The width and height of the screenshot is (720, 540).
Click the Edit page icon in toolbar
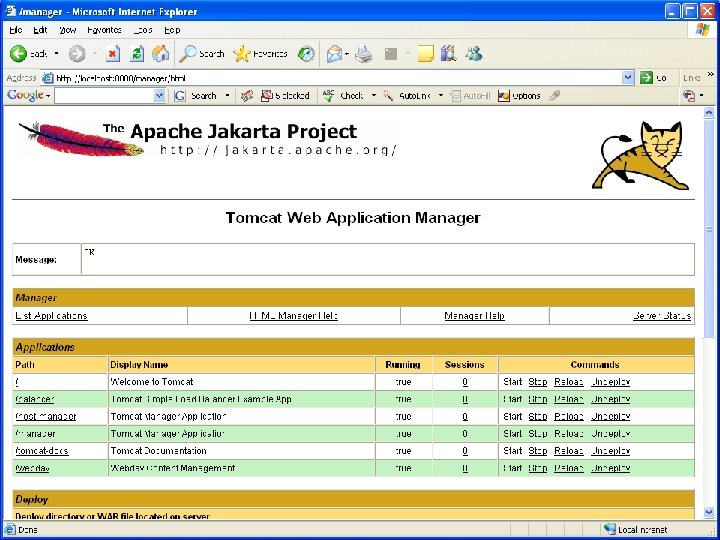coord(391,54)
